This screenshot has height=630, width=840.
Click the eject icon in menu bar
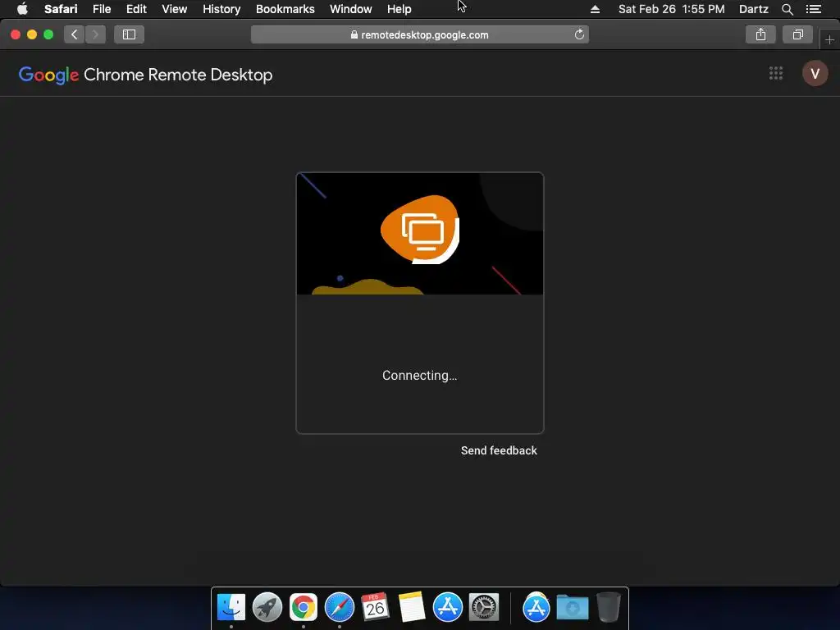point(595,9)
